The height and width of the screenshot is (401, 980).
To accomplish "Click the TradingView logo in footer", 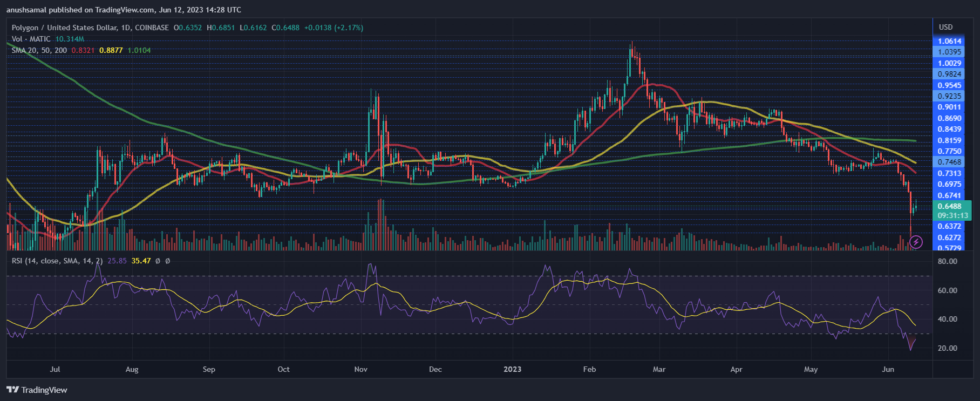I will [x=37, y=390].
